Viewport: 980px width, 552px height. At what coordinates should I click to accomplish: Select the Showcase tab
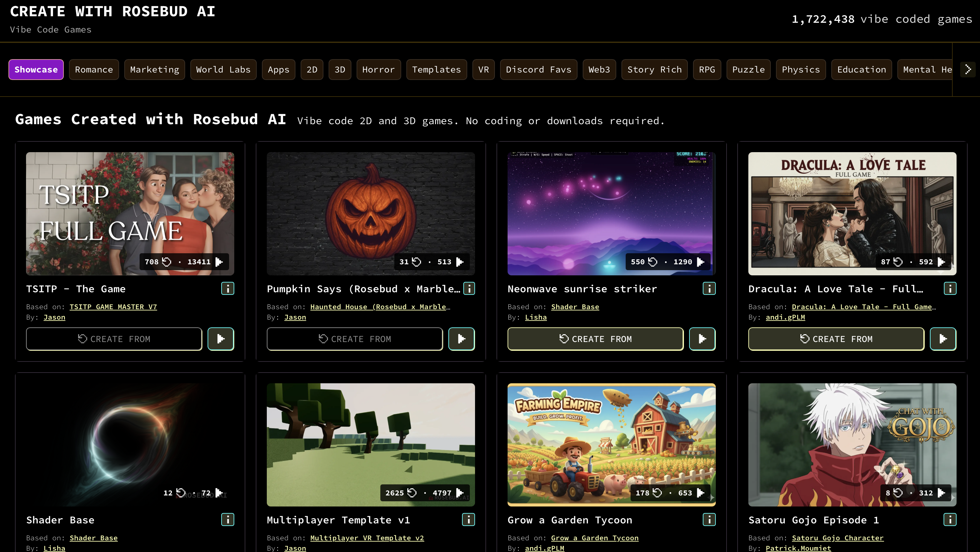pos(36,70)
